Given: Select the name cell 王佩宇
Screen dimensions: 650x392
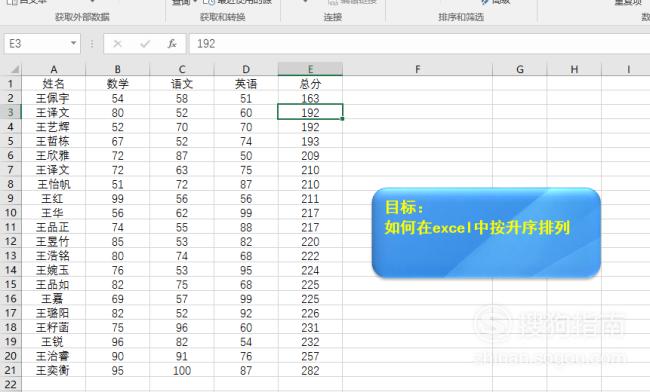Looking at the screenshot, I should 53,98.
